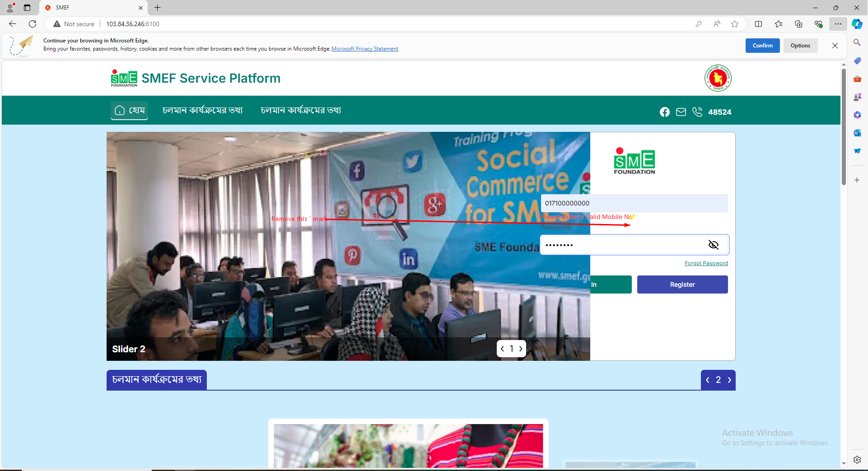Show next program card arrow
868x471 pixels.
pyautogui.click(x=729, y=380)
